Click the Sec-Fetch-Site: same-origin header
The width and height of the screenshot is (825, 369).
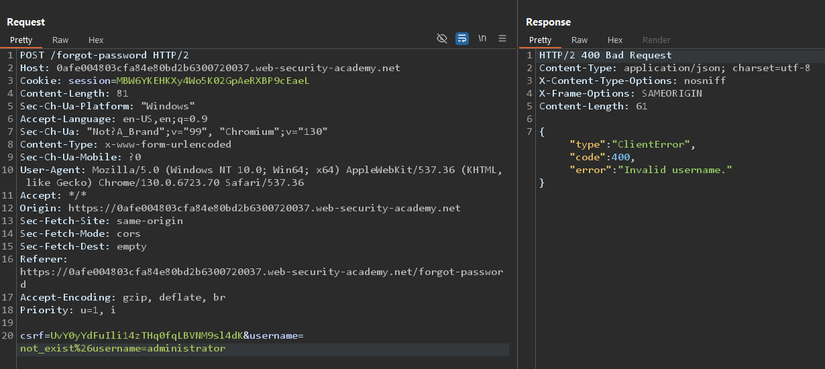click(x=102, y=221)
